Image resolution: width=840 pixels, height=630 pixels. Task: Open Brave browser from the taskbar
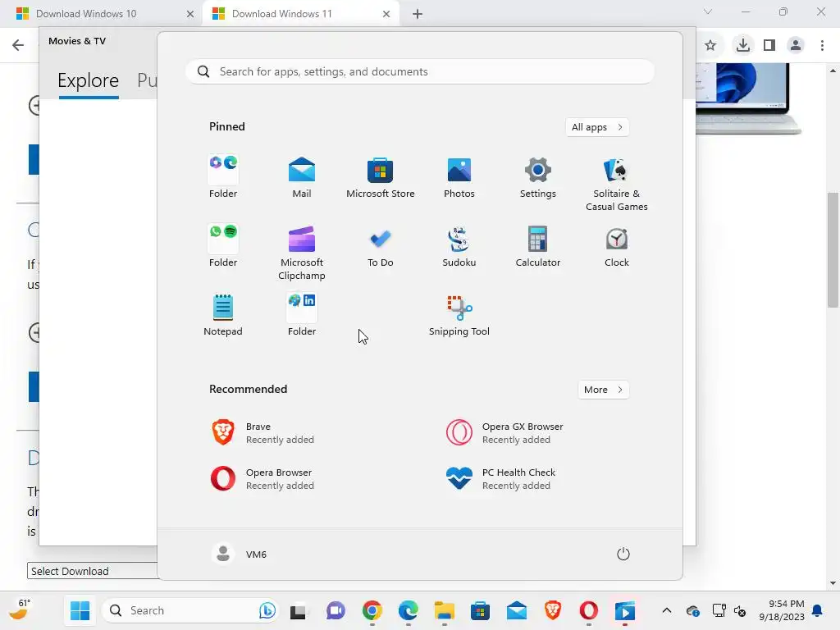(553, 610)
